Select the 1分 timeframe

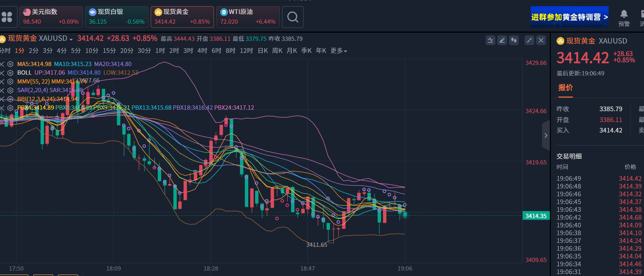(x=19, y=51)
